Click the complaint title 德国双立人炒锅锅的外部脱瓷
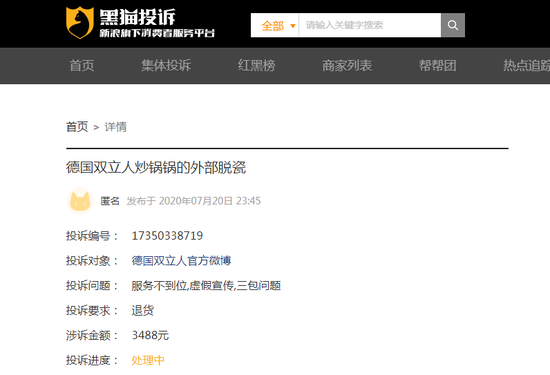Image resolution: width=550 pixels, height=375 pixels. [156, 168]
